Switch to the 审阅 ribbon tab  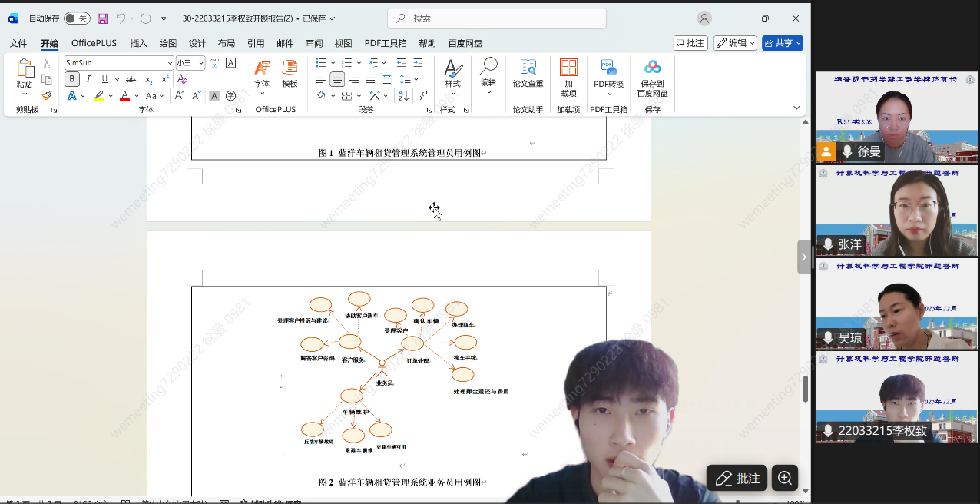(x=314, y=44)
